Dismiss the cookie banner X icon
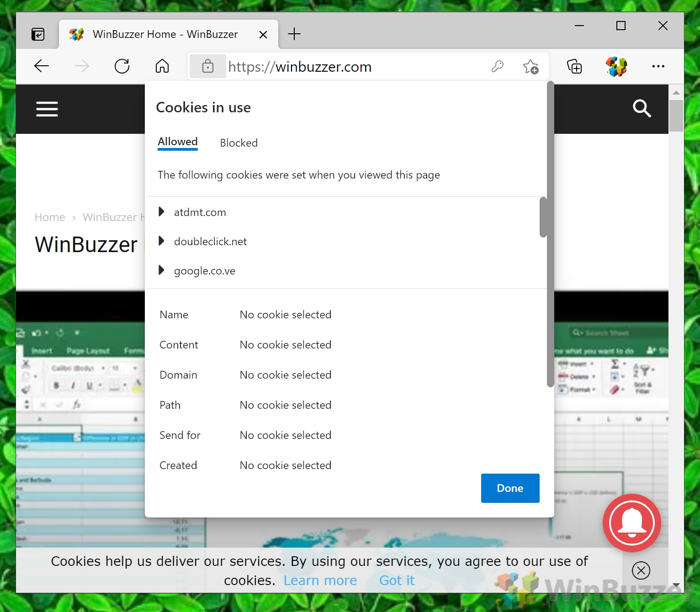The image size is (700, 612). click(641, 570)
